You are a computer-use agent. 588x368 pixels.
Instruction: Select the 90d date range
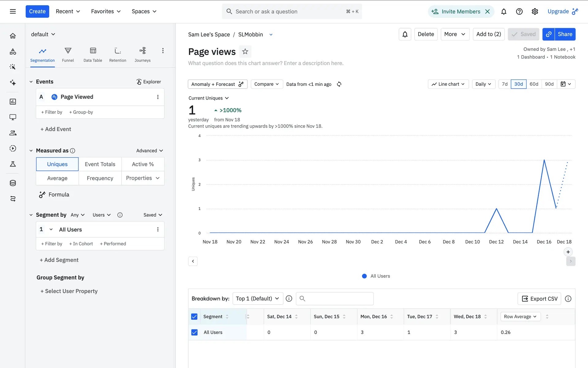549,84
